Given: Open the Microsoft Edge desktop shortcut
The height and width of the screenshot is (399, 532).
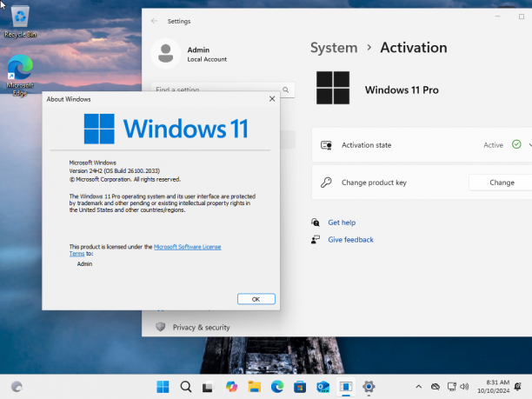Looking at the screenshot, I should coord(20,76).
